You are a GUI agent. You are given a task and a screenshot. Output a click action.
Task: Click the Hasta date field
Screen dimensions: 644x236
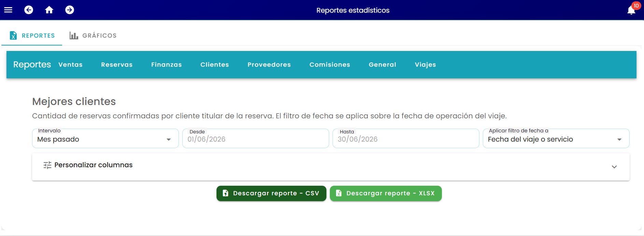tap(406, 139)
